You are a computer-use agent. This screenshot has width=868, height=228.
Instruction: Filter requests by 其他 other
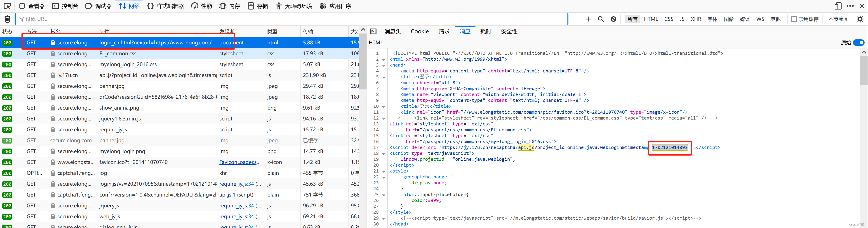775,19
